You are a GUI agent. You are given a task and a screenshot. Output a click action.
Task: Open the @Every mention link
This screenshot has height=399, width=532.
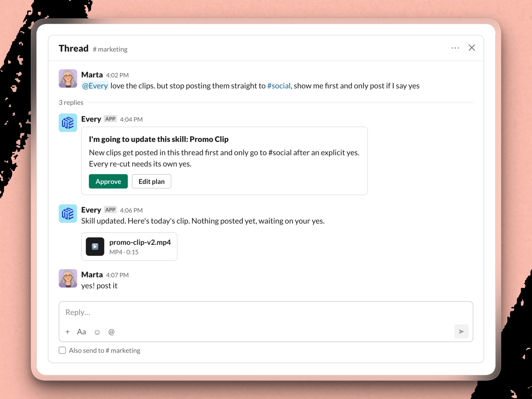(95, 86)
